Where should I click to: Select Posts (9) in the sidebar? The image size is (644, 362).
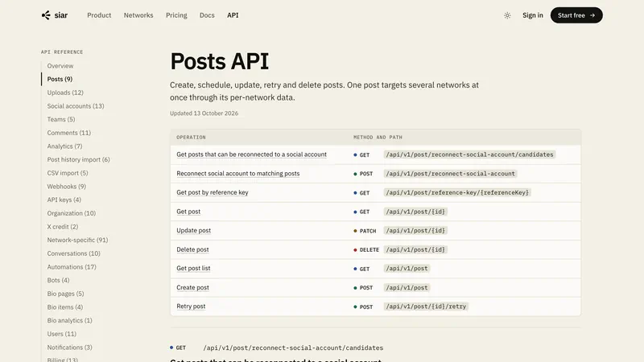[60, 79]
